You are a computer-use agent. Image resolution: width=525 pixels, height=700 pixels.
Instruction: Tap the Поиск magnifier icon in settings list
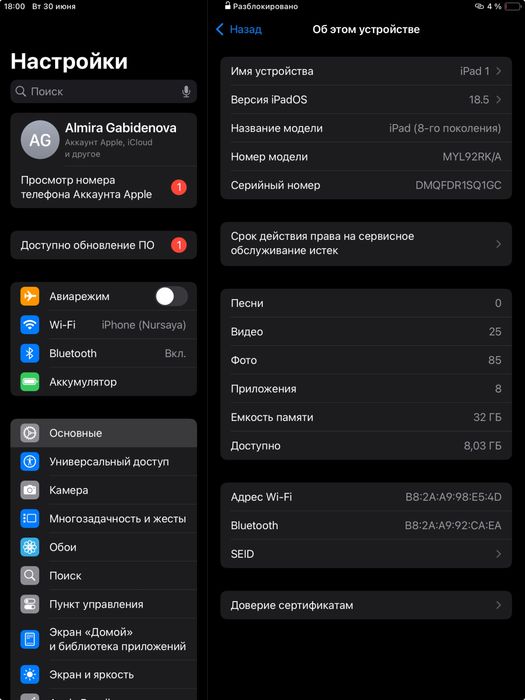click(x=30, y=575)
